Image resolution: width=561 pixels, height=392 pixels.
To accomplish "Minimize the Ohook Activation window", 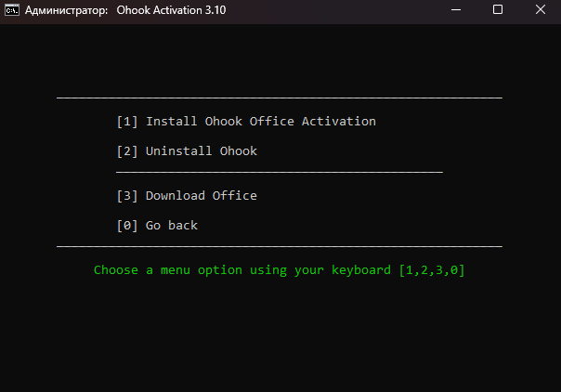I will coord(456,10).
